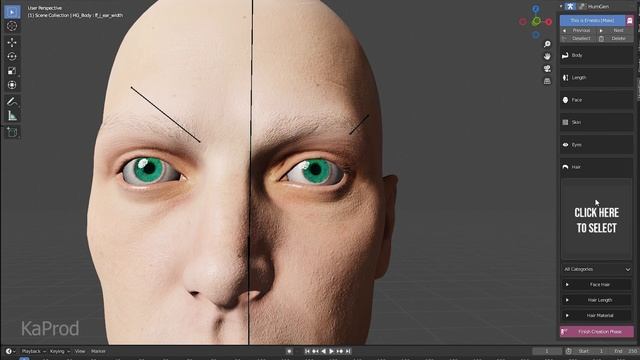Expand the Hair Material subsection
This screenshot has height=360, width=640.
[596, 316]
